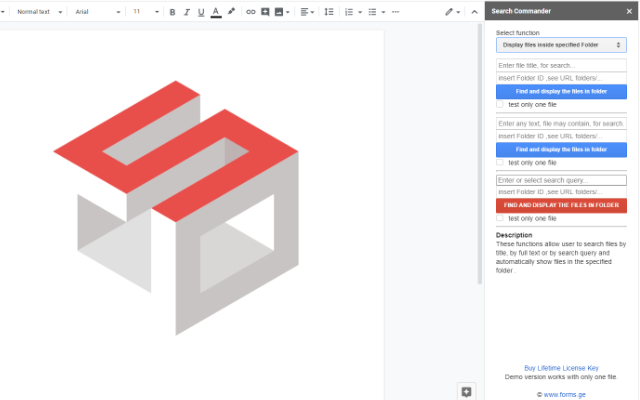Click first blue Find and display button

[561, 91]
